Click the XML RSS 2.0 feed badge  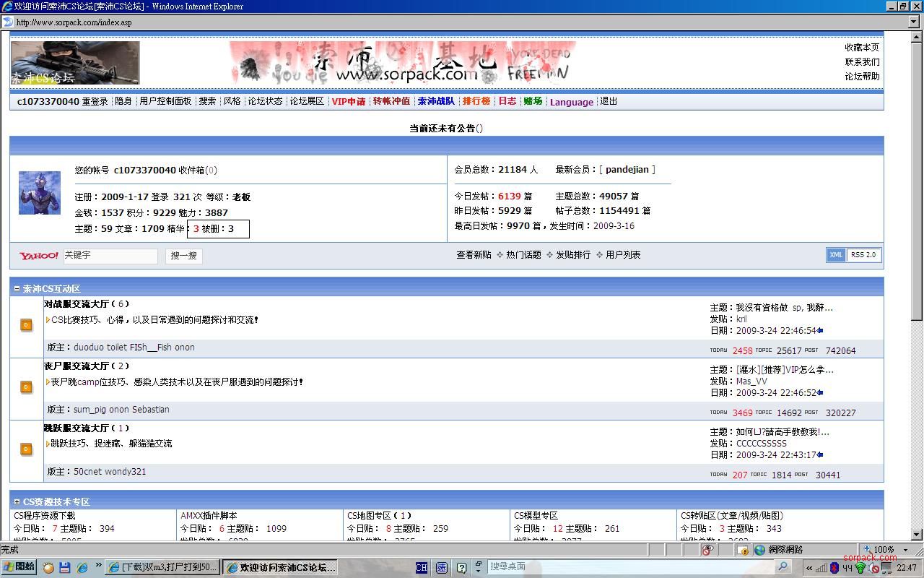(x=853, y=255)
